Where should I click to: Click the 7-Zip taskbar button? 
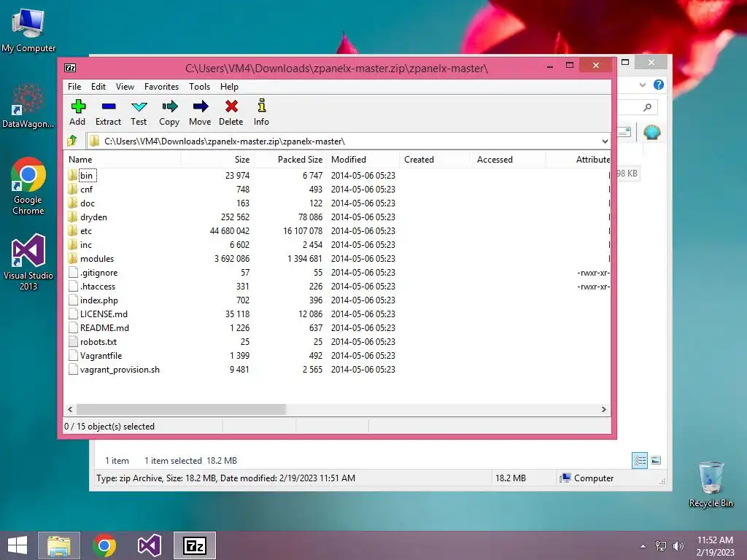(x=194, y=545)
